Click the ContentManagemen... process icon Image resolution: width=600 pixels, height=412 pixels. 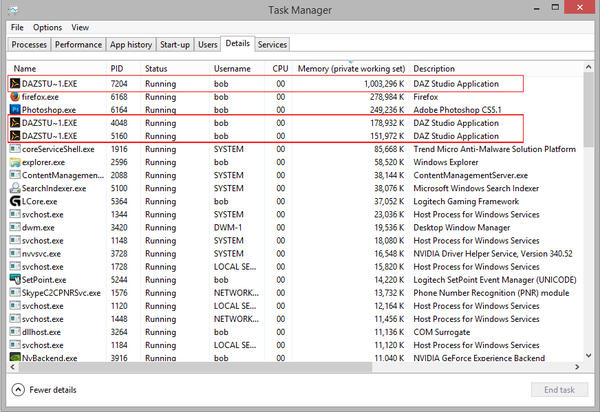[x=15, y=175]
